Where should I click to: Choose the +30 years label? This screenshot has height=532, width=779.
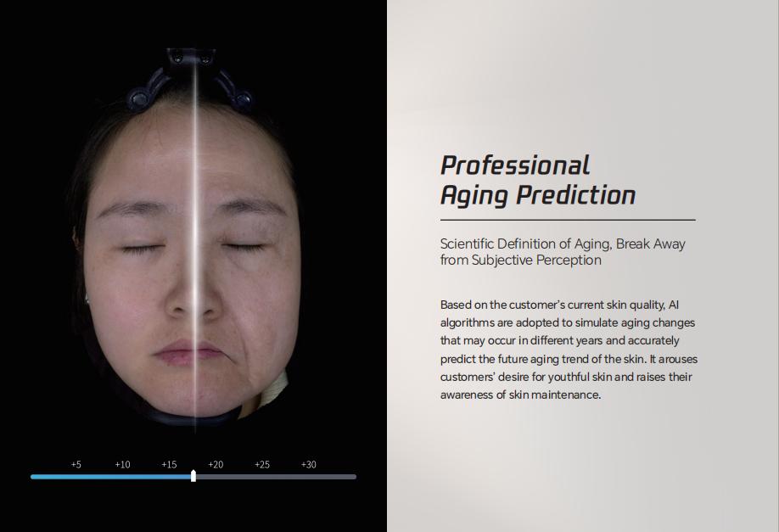309,464
